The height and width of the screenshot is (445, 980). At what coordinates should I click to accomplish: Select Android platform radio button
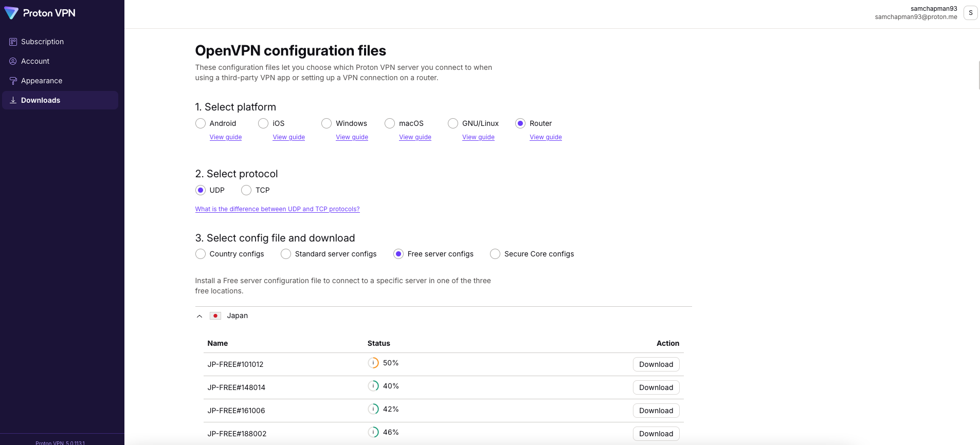(x=201, y=123)
